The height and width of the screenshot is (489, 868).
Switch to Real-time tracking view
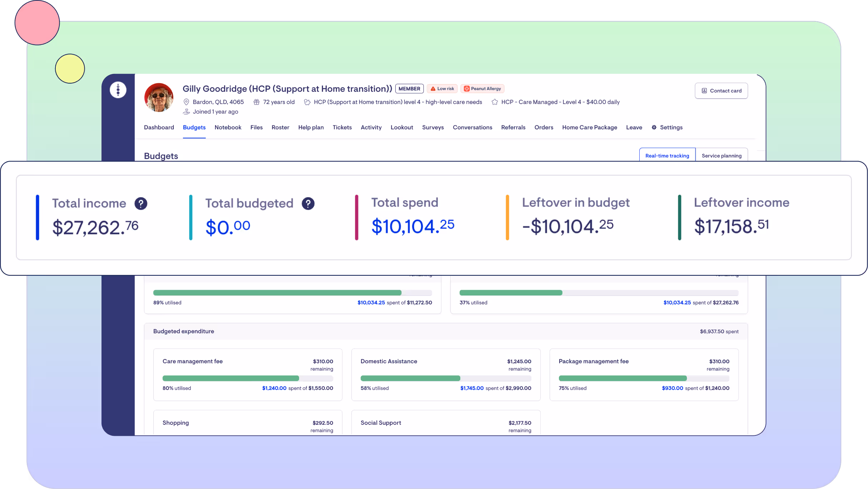(667, 156)
